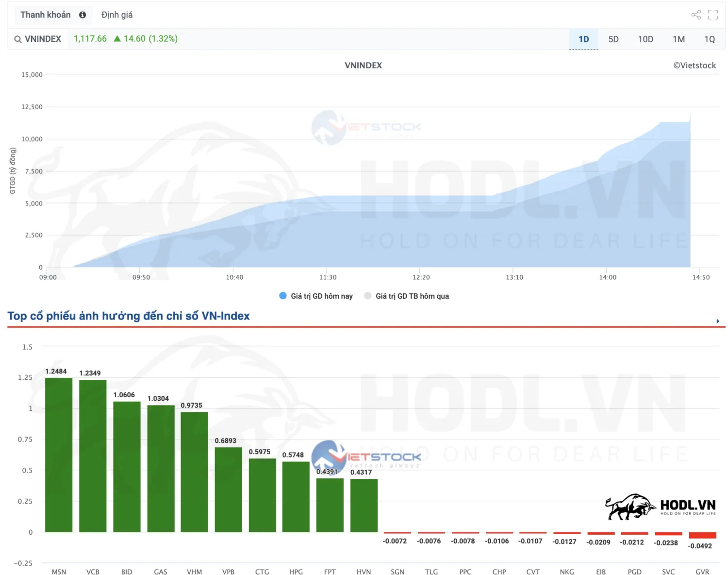Expand the small arrow right of the VN-Index heading
The image size is (728, 575).
[717, 321]
